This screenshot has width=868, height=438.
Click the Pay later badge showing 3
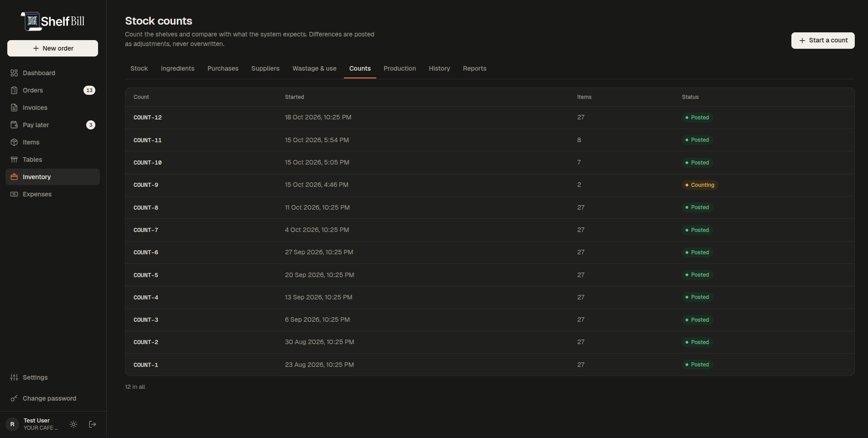(91, 125)
